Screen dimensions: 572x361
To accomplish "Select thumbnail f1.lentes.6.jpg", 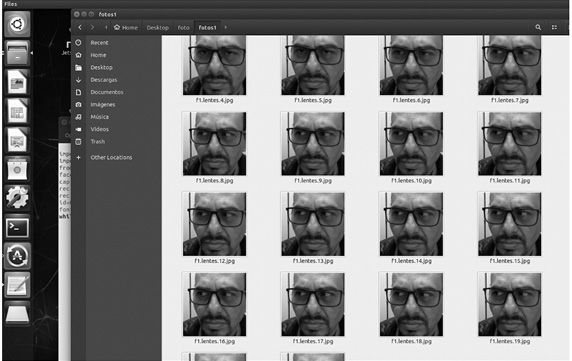I will [x=411, y=65].
